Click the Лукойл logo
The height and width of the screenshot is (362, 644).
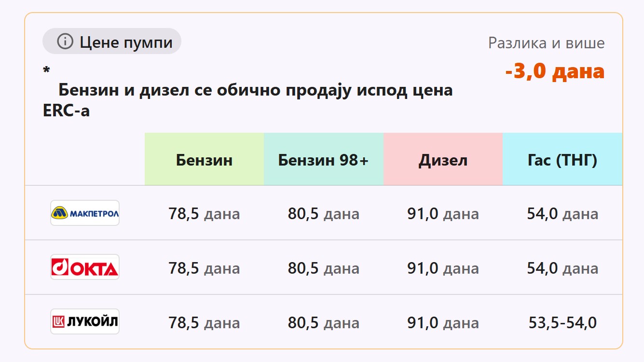(x=85, y=321)
